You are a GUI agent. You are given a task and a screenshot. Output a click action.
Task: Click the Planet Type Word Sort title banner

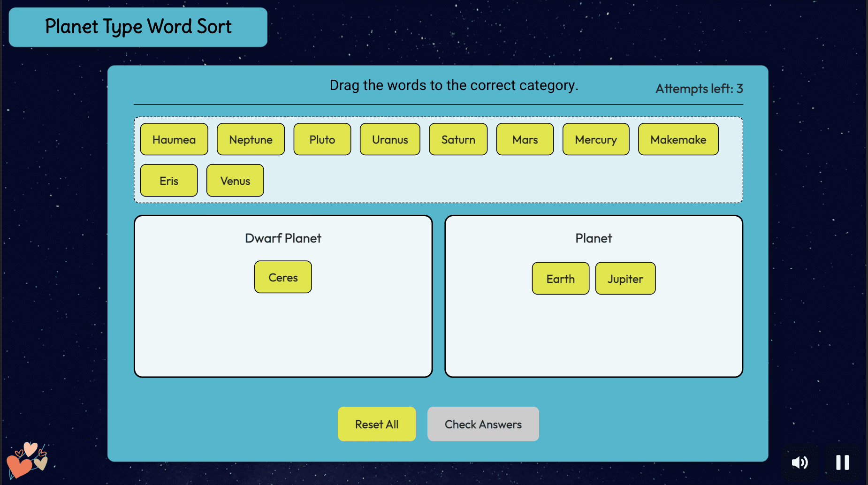[137, 27]
